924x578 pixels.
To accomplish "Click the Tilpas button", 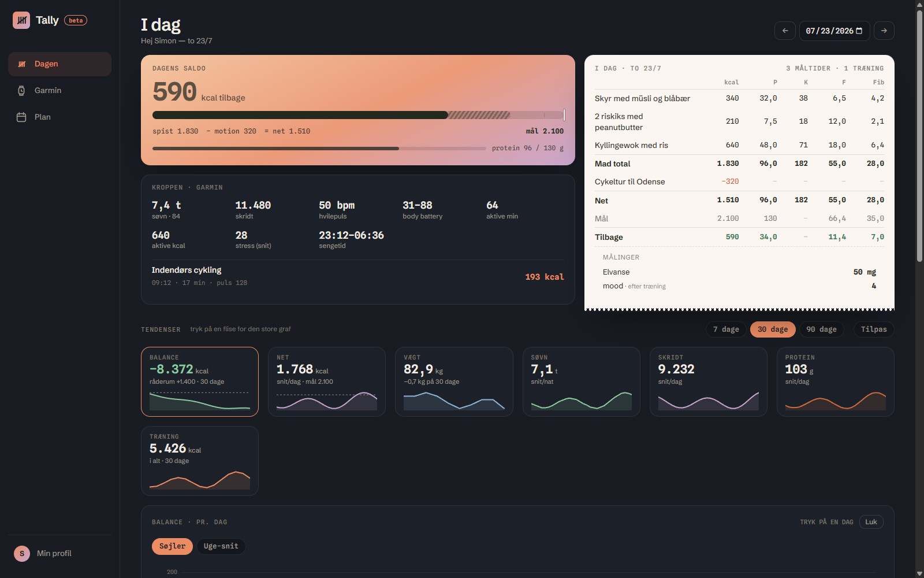I will click(x=874, y=329).
